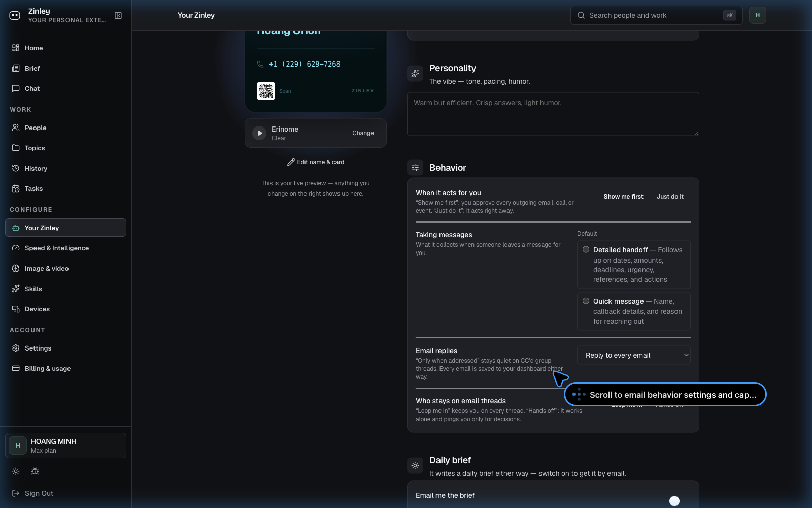Open the H user avatar menu
Viewport: 812px width, 508px height.
pyautogui.click(x=758, y=15)
